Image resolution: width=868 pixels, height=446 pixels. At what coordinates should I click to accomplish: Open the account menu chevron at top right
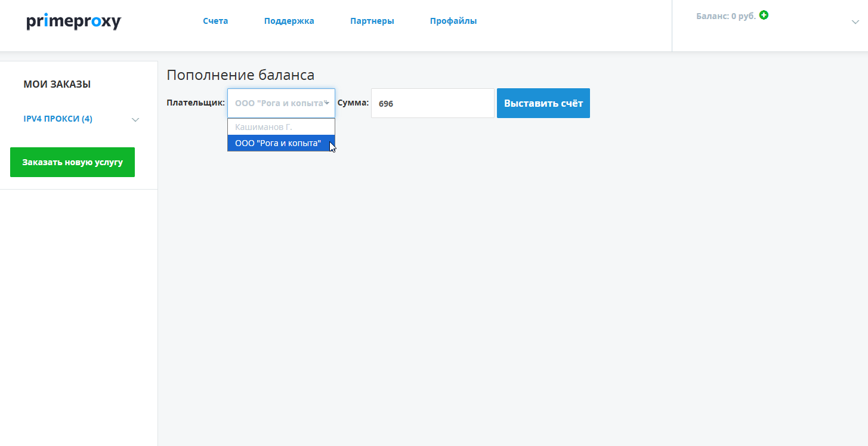pos(855,22)
